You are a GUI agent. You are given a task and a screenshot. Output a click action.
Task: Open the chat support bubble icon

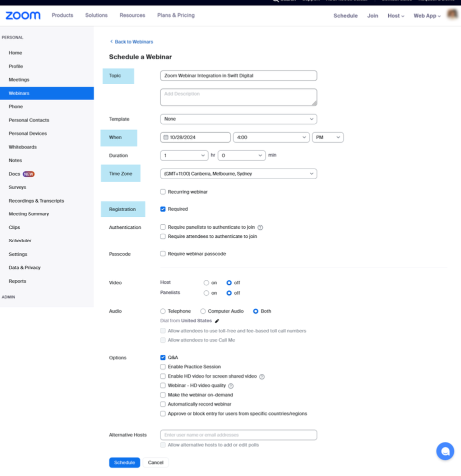point(445,451)
